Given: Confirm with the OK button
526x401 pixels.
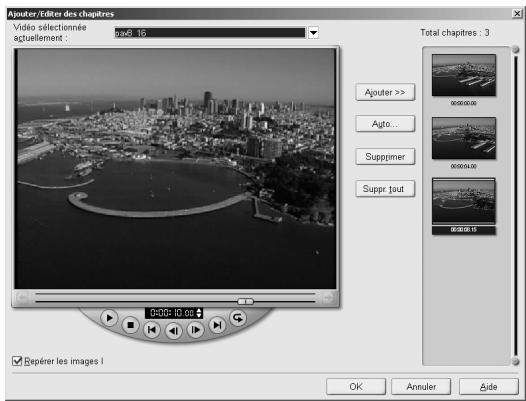Looking at the screenshot, I should pyautogui.click(x=356, y=387).
